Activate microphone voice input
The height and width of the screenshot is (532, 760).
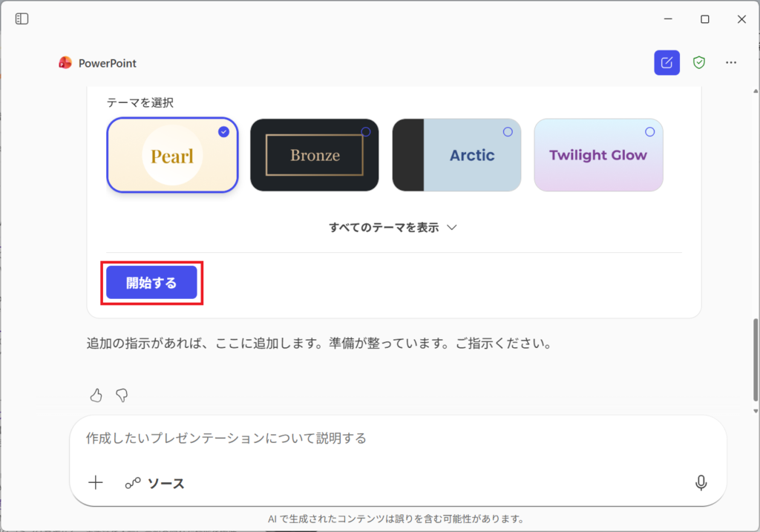[701, 483]
